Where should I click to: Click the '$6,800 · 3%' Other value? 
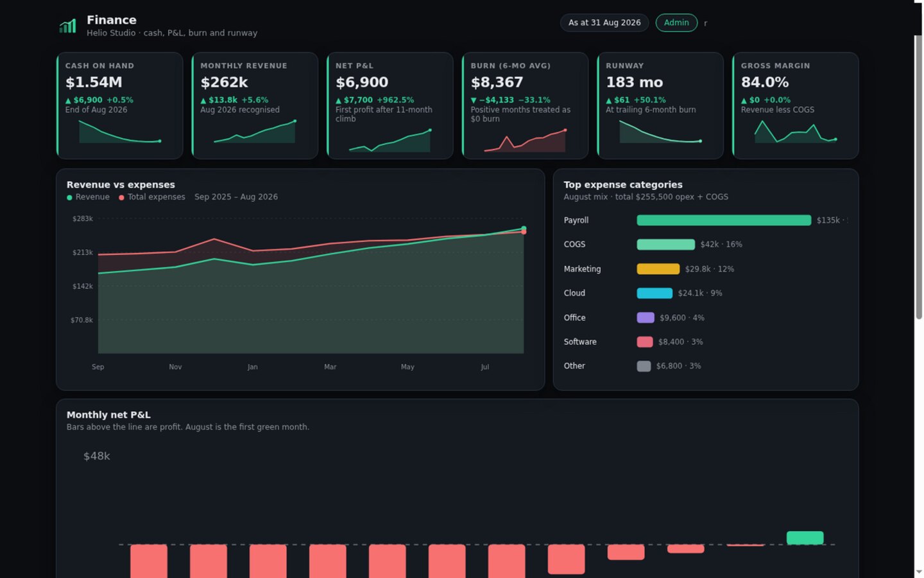coord(679,366)
